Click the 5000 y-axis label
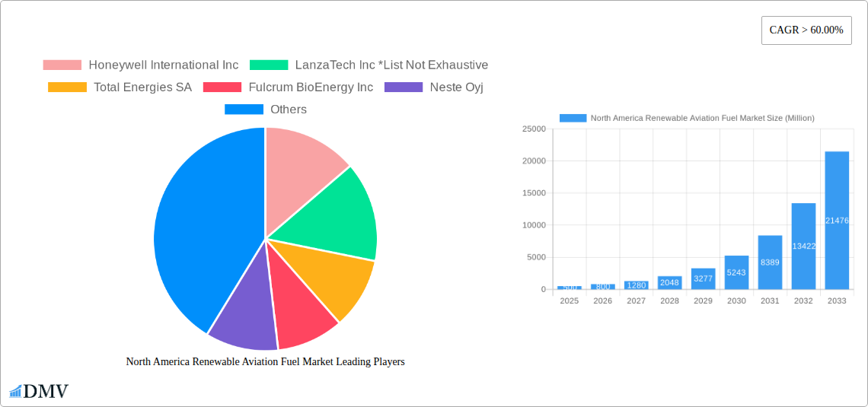This screenshot has width=868, height=407. [x=536, y=257]
